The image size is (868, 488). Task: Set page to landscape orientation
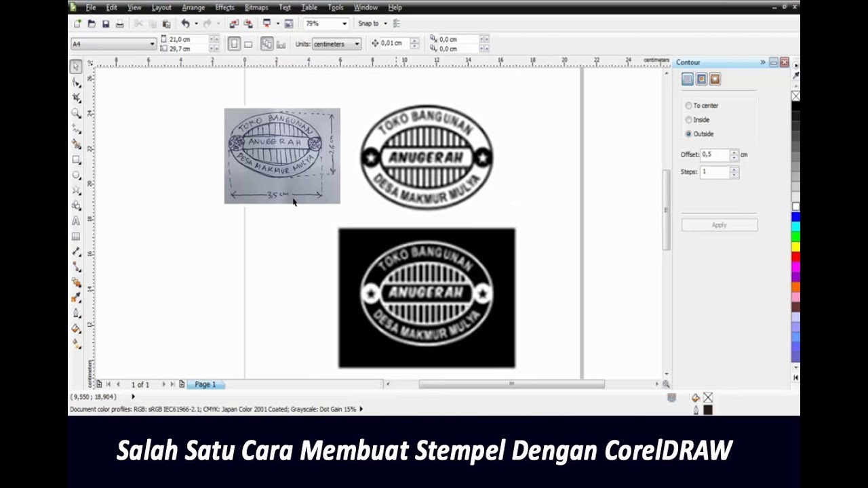point(248,44)
